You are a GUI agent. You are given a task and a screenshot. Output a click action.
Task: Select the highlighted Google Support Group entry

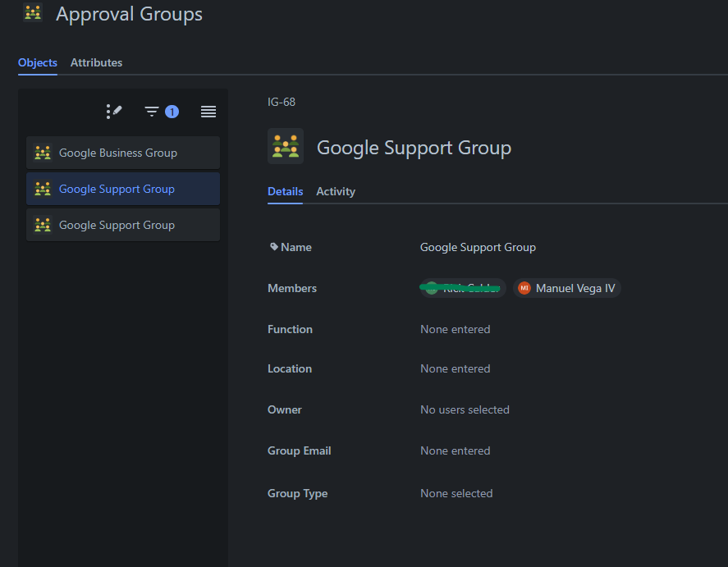pyautogui.click(x=123, y=189)
